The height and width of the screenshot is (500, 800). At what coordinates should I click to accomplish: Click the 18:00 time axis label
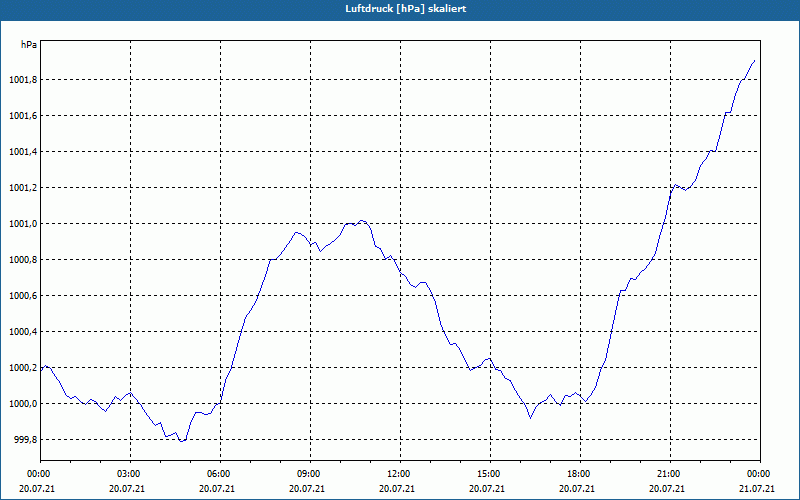577,473
